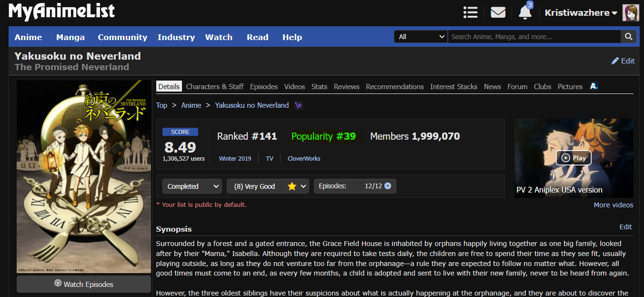This screenshot has height=297, width=644.
Task: Click the Top breadcrumb link
Action: (162, 105)
